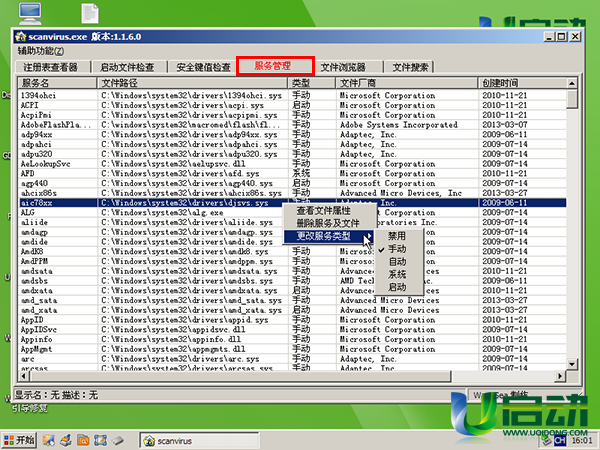Select the agp440 service row
Screen dimensions: 600x450
[293, 183]
